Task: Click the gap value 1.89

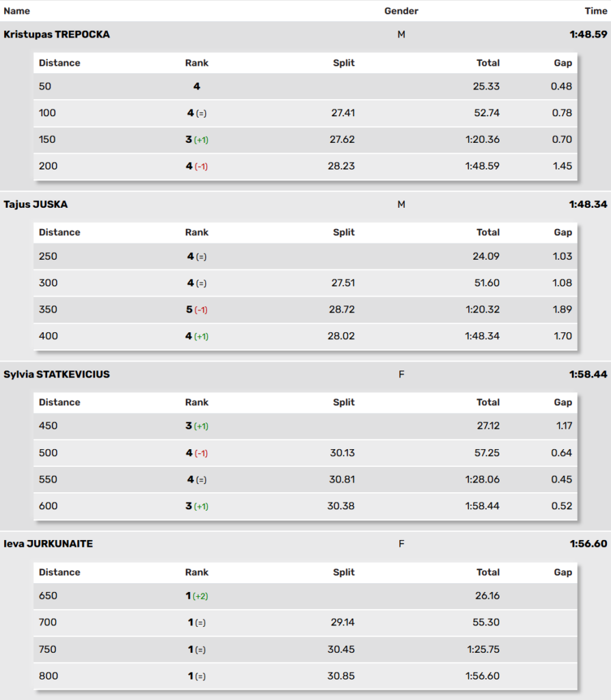Action: [x=562, y=310]
